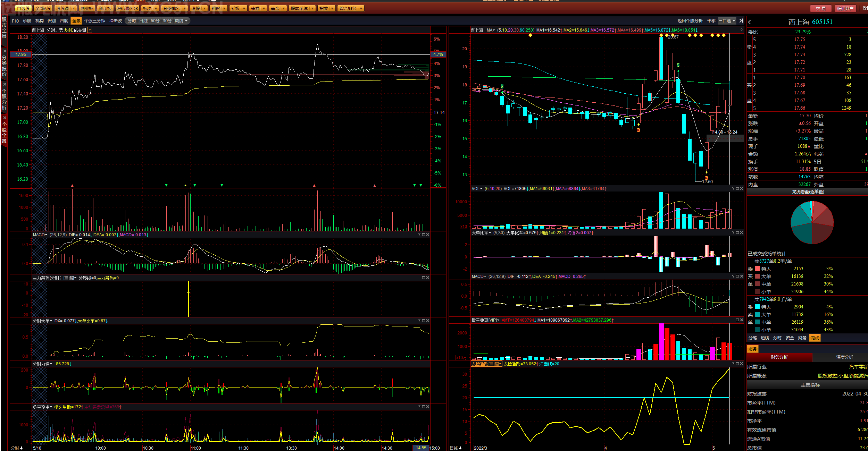The height and width of the screenshot is (451, 868).
Task: Maximize the 大单比率 indicator panel
Action: (737, 233)
